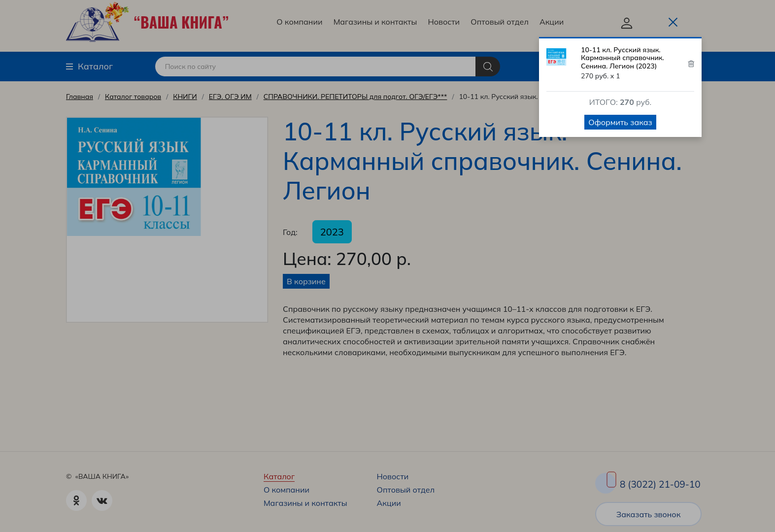This screenshot has width=775, height=532.
Task: Click the cart item title link
Action: (x=622, y=58)
